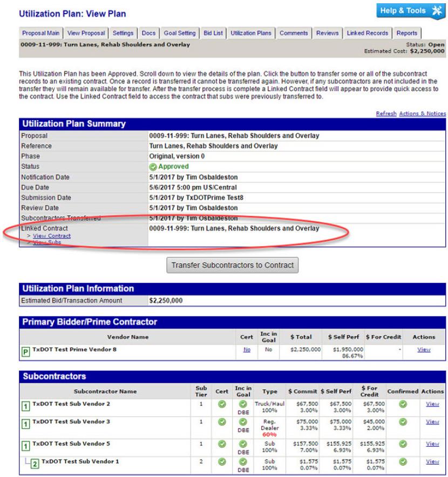The height and width of the screenshot is (477, 448).
Task: Click the Cert 'No' link for Prime Vendor 8
Action: [x=245, y=350]
